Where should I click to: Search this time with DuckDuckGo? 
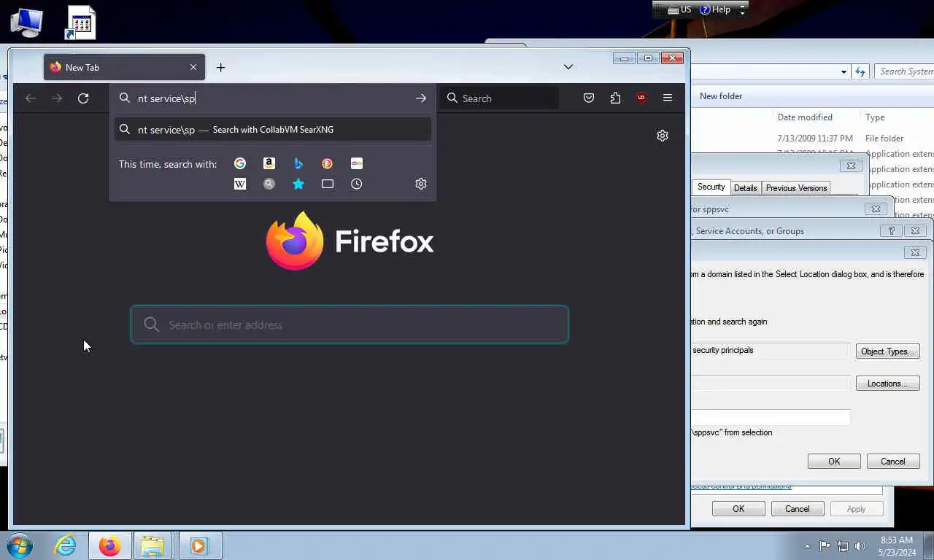pos(328,163)
